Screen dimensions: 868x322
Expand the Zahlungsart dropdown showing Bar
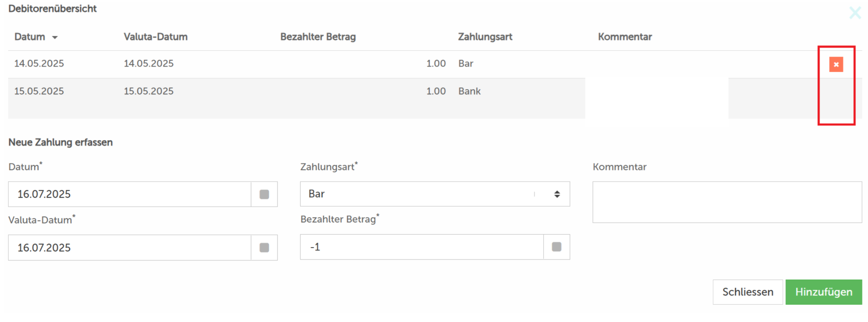tap(435, 194)
